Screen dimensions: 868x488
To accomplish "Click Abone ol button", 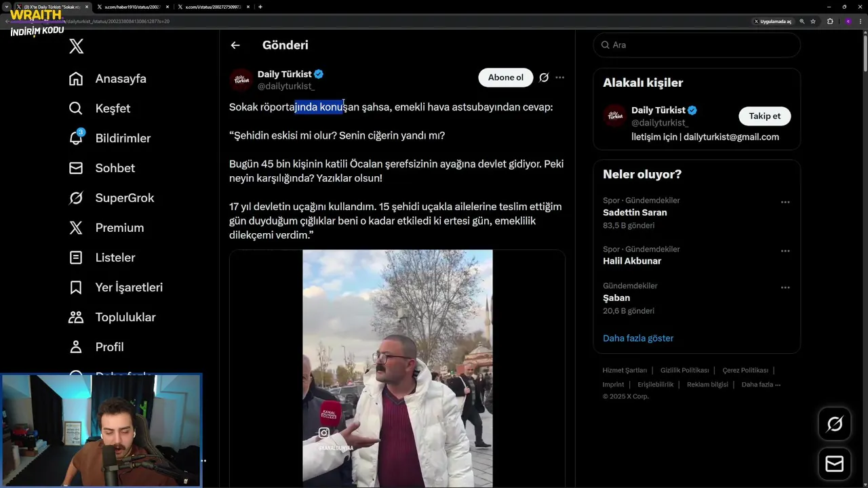I will [x=506, y=77].
